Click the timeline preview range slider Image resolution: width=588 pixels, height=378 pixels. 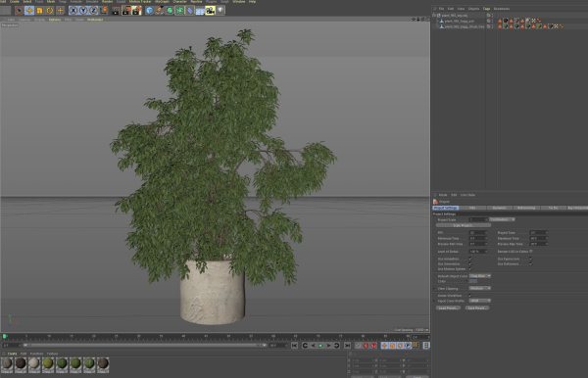click(x=145, y=345)
